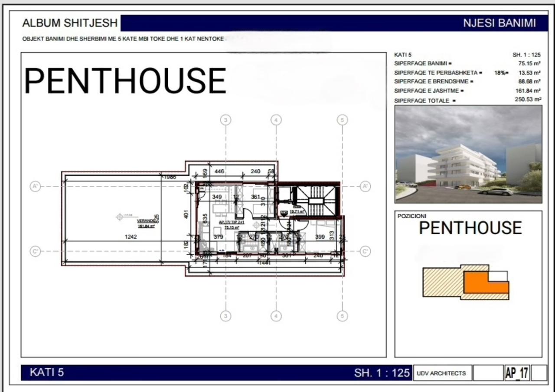Click the A' axis marker on left
Image resolution: width=555 pixels, height=392 pixels.
(35, 187)
